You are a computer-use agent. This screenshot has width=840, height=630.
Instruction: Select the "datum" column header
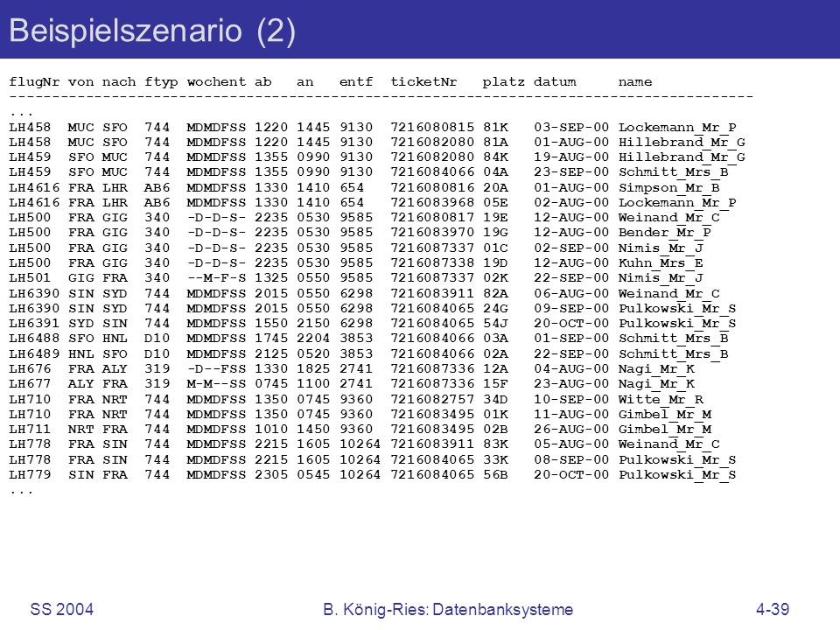click(555, 82)
